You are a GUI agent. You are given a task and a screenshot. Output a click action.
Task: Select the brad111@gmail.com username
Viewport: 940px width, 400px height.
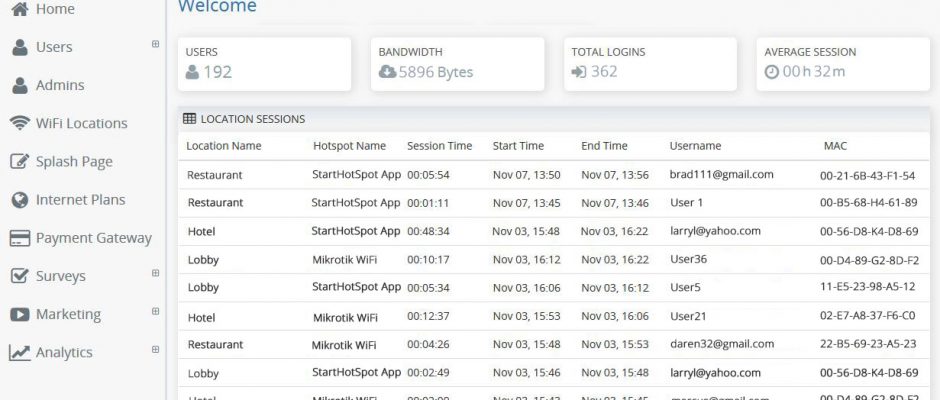(x=721, y=175)
